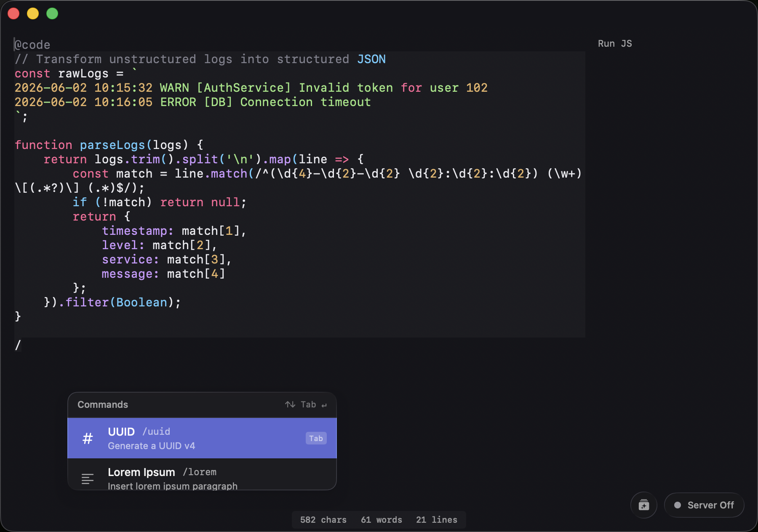Click on 'function parseLogs(logs)' line
This screenshot has width=758, height=532.
[x=109, y=145]
